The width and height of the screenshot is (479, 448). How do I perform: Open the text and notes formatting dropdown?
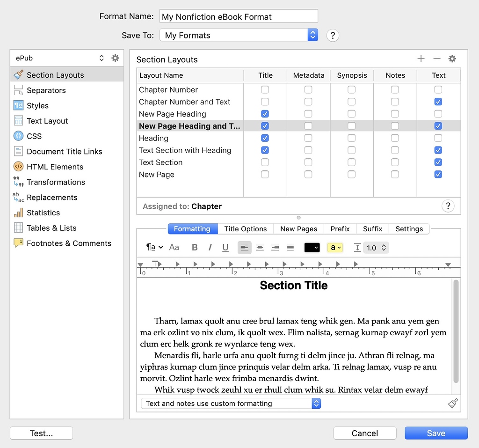pos(317,403)
